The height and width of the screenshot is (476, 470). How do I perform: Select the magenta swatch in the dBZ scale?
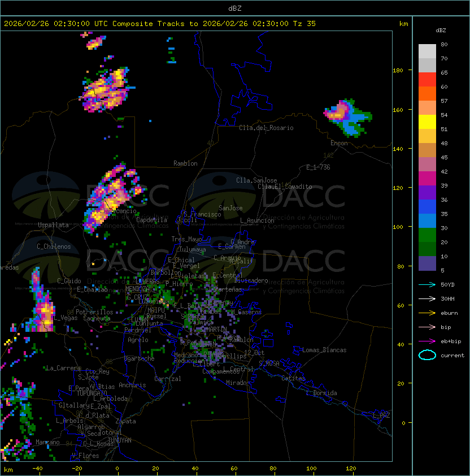(427, 178)
